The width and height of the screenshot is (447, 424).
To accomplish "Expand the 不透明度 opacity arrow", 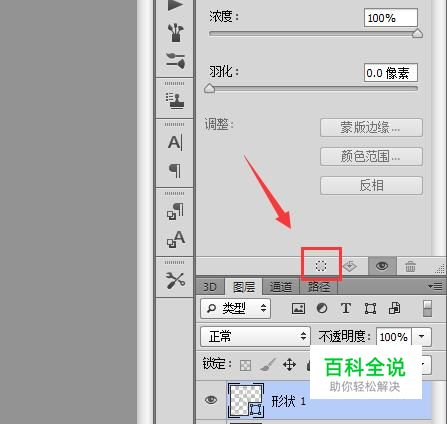I will pyautogui.click(x=422, y=337).
